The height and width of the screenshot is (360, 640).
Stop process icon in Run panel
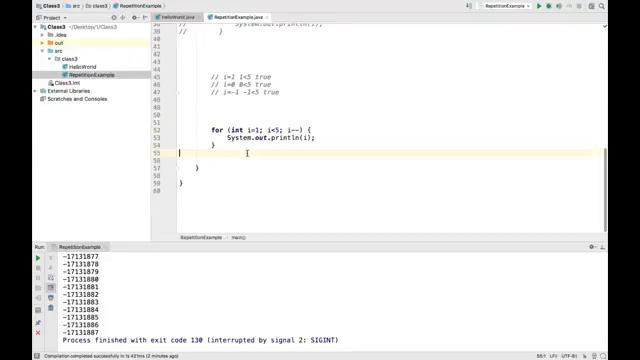tap(38, 268)
